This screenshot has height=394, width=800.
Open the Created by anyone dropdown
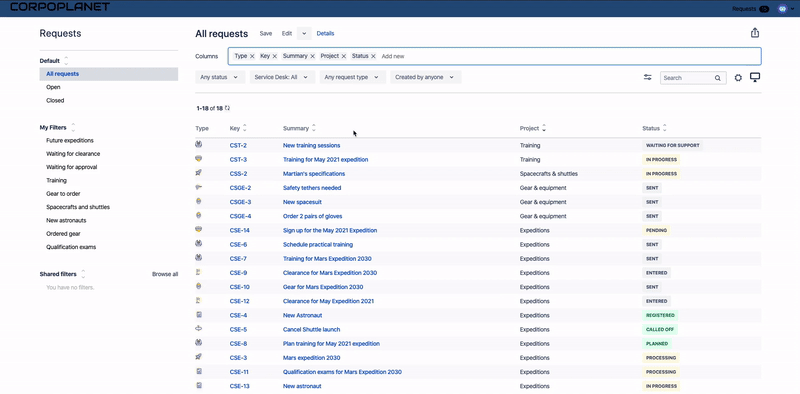[426, 77]
